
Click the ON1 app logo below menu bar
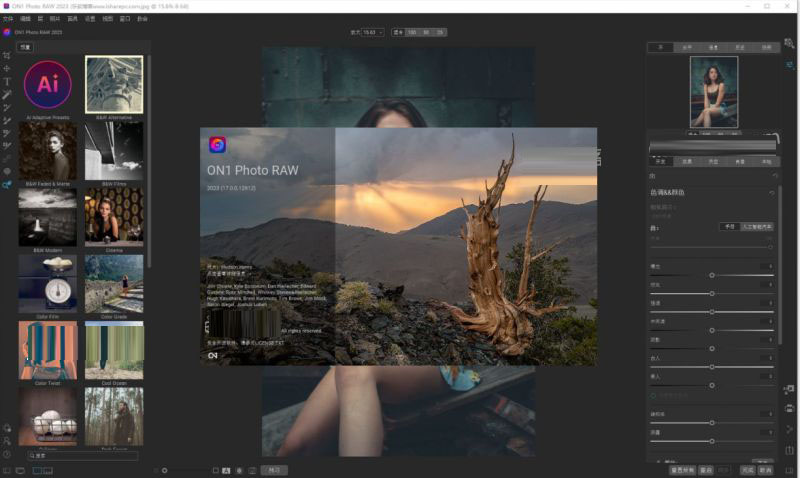click(x=7, y=32)
